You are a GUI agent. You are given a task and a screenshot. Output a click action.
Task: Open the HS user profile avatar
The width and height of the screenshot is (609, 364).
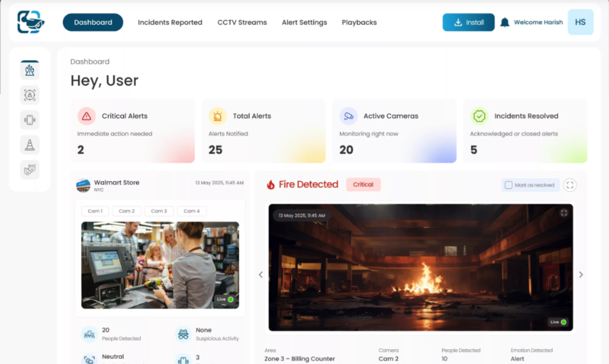point(580,23)
